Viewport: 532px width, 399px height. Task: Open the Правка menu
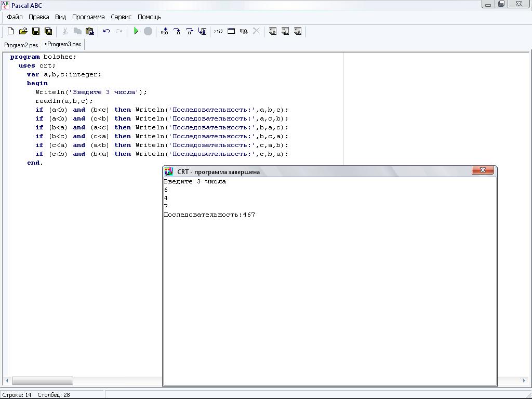(39, 17)
